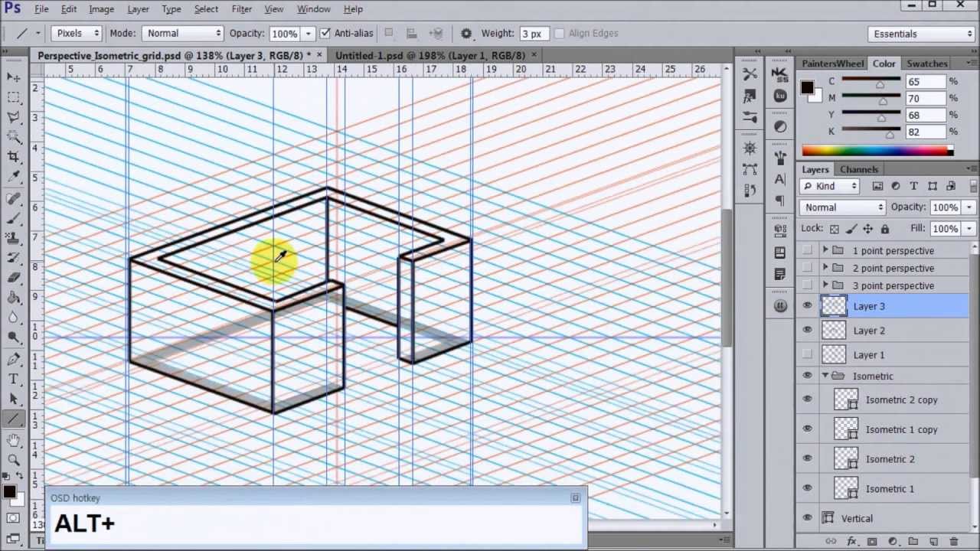This screenshot has width=980, height=551.
Task: Expand the 3 point perspective group
Action: tap(825, 285)
